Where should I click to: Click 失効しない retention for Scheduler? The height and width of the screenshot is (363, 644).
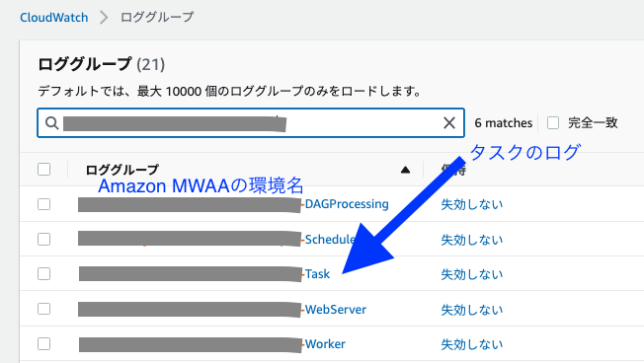pos(472,240)
